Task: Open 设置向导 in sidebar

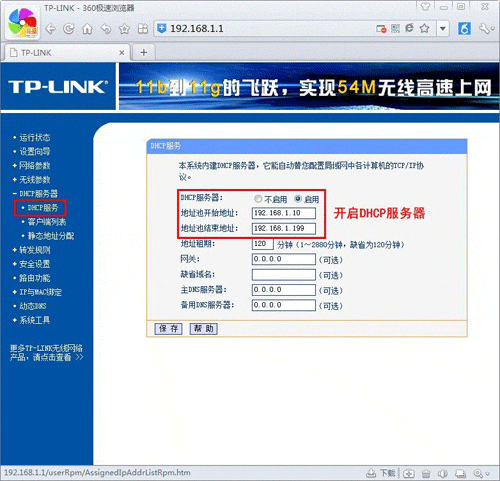Action: [35, 151]
